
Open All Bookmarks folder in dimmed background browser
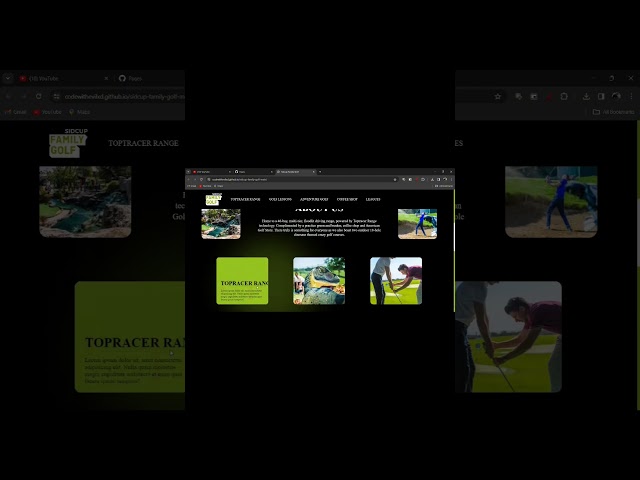coord(613,112)
